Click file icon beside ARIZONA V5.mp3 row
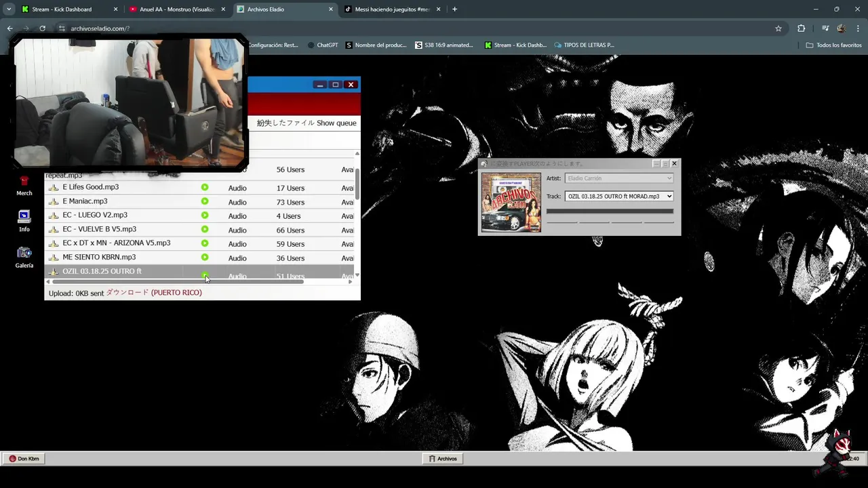 (54, 244)
